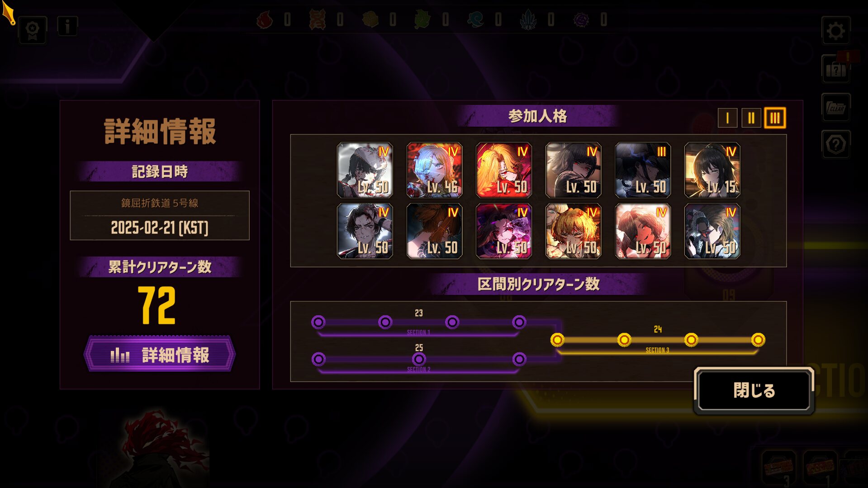Select team tab III
The image size is (868, 488).
[775, 118]
